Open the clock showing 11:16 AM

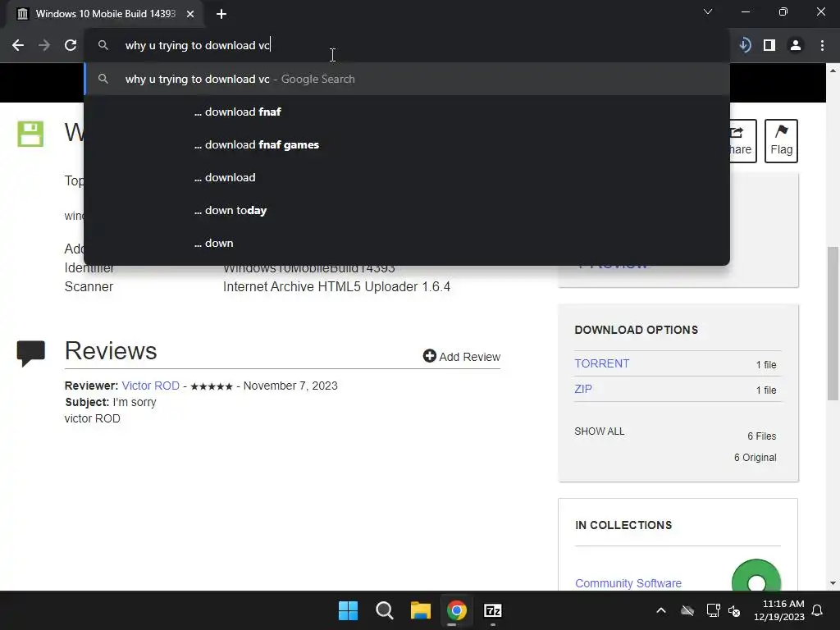pos(779,610)
